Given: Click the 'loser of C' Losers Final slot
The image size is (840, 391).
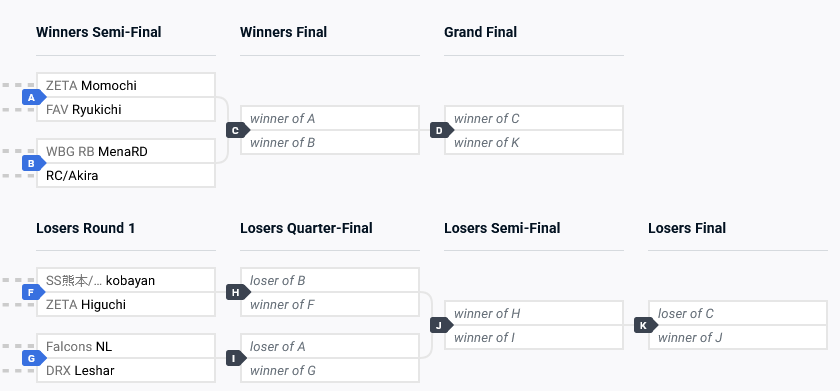Looking at the screenshot, I should (738, 313).
